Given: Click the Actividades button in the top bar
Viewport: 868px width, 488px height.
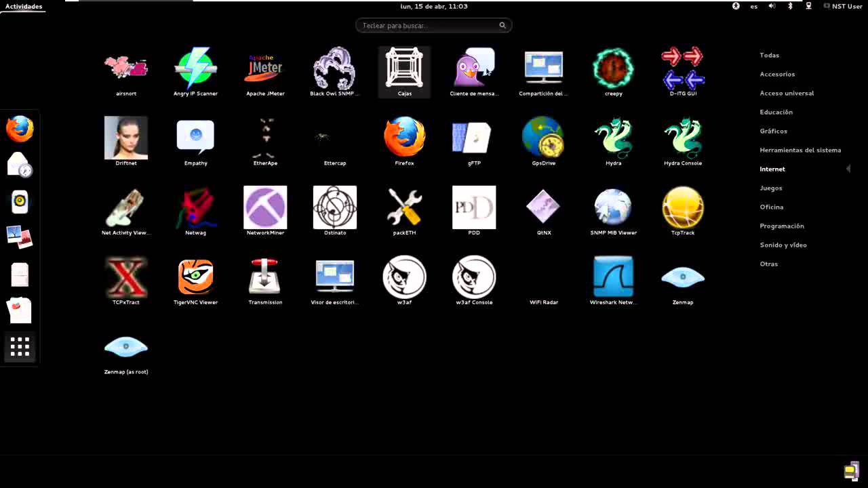Looking at the screenshot, I should (x=24, y=6).
